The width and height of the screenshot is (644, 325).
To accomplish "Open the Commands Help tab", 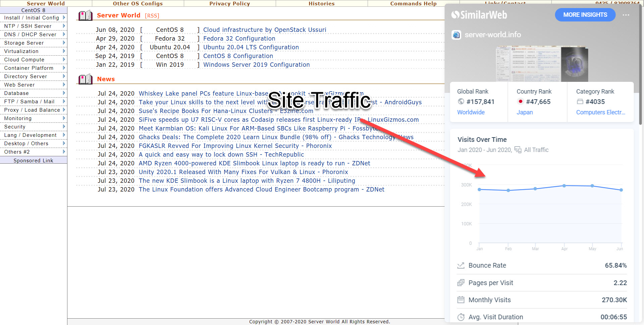I will (x=413, y=3).
